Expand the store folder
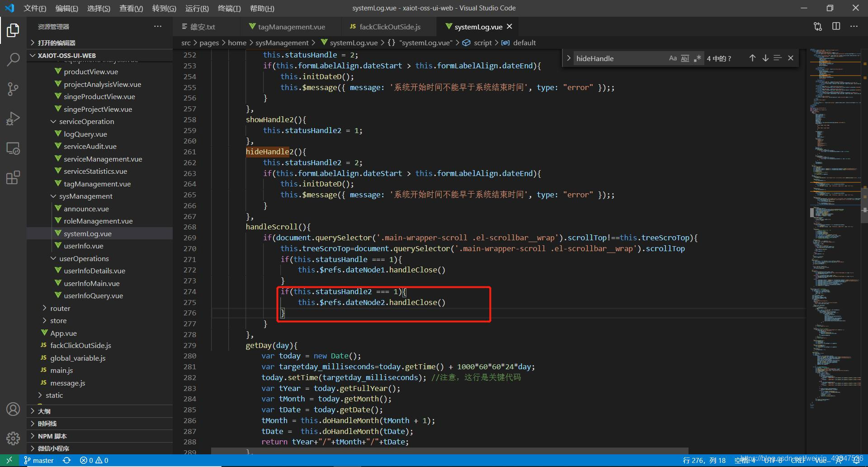The width and height of the screenshot is (868, 467). [99, 320]
